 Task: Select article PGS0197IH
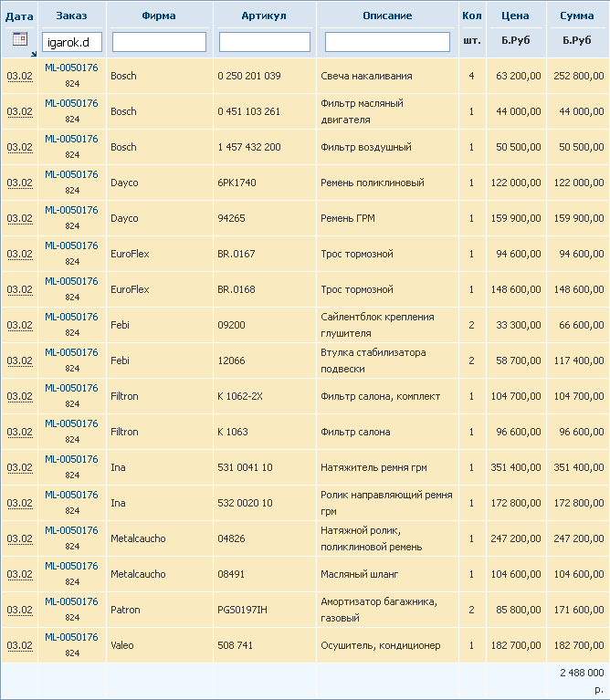click(243, 610)
